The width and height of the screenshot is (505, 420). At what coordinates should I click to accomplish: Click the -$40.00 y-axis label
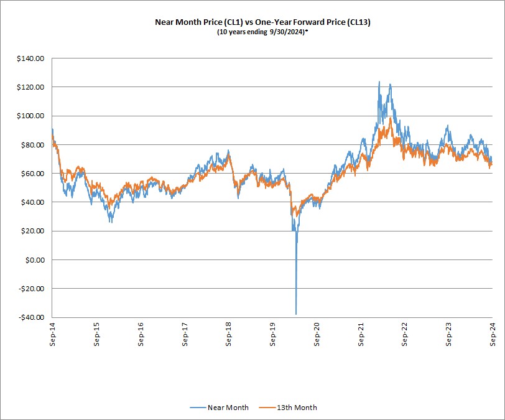pos(31,317)
